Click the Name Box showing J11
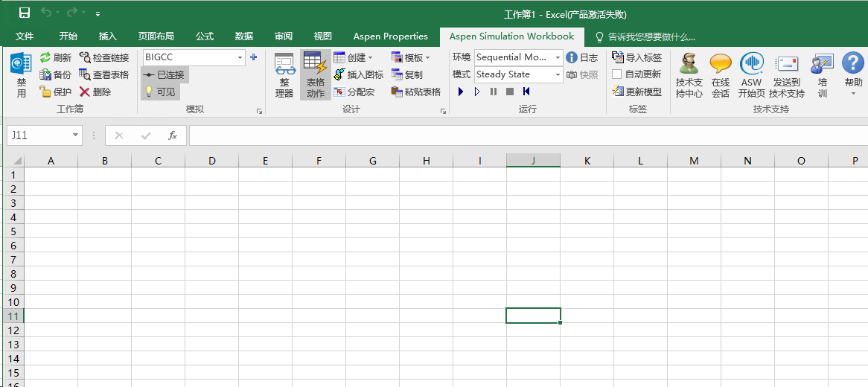The image size is (868, 387). 39,135
